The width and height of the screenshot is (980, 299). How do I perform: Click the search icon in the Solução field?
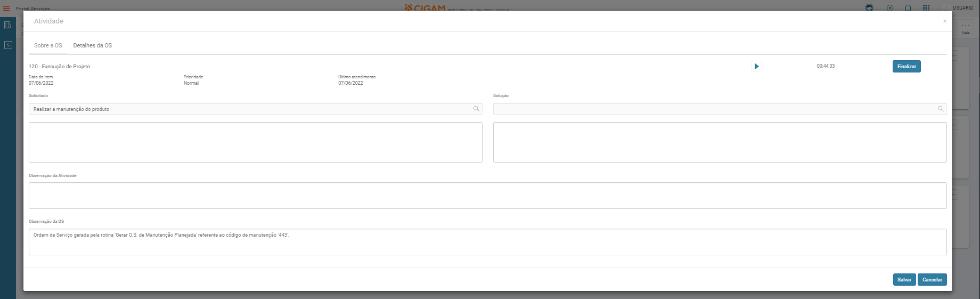[941, 109]
